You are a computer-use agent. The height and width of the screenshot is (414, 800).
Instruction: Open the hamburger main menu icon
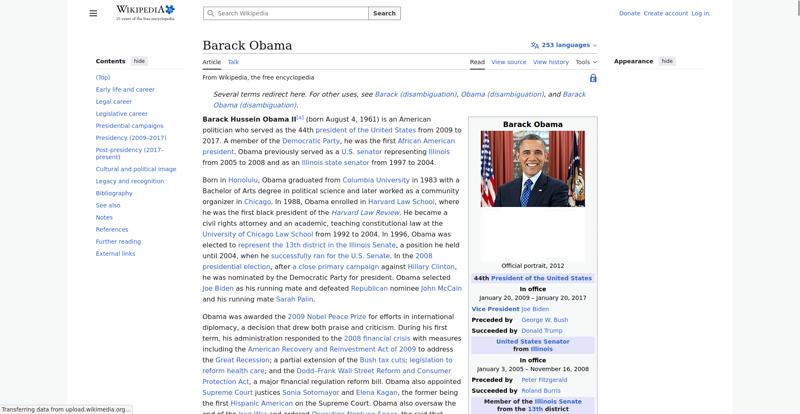coord(93,13)
